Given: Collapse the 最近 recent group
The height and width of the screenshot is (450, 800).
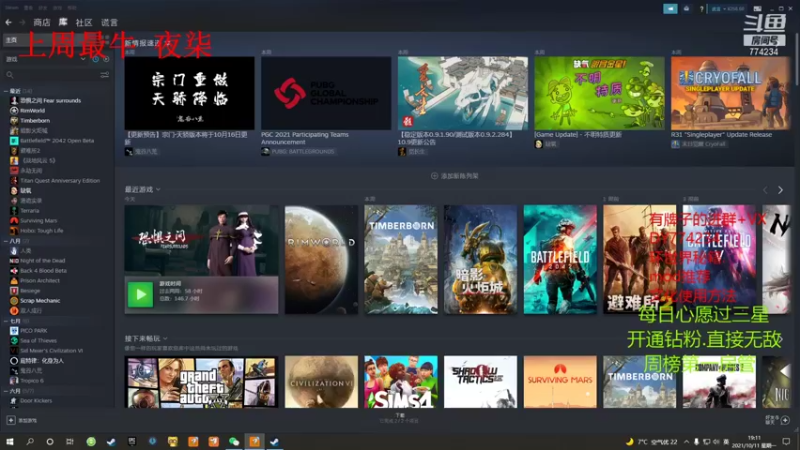Looking at the screenshot, I should pyautogui.click(x=6, y=91).
